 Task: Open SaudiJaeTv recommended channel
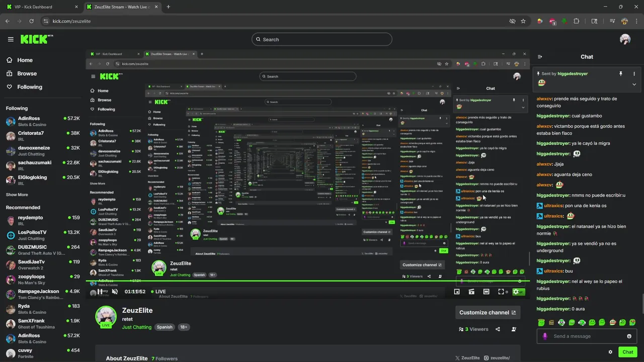pyautogui.click(x=43, y=264)
